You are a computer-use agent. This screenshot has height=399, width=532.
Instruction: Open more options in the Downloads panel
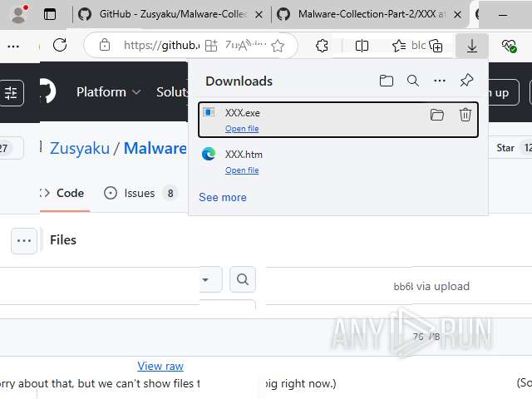(440, 81)
